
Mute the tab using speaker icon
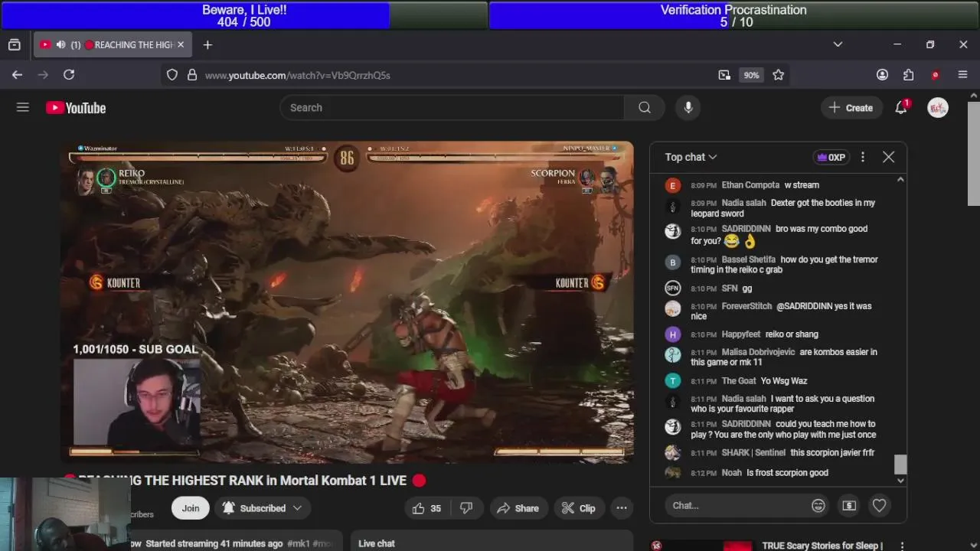click(x=60, y=45)
